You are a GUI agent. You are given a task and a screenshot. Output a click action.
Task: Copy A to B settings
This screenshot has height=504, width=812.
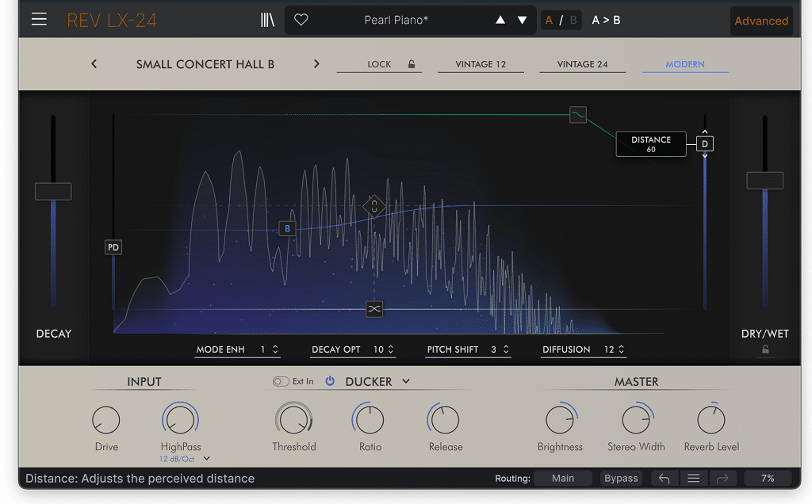606,20
